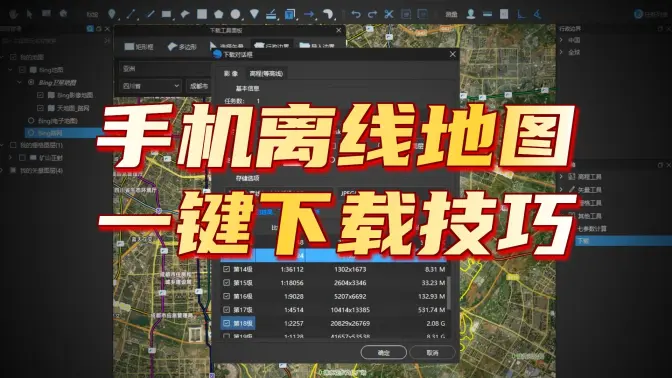Close the 下载工具面板 panel
This screenshot has width=672, height=378.
[339, 30]
